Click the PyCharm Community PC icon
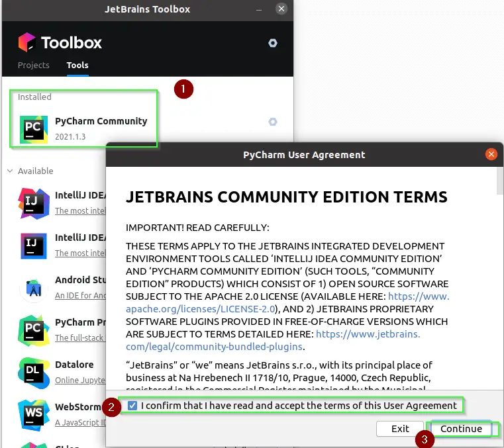 click(x=33, y=130)
